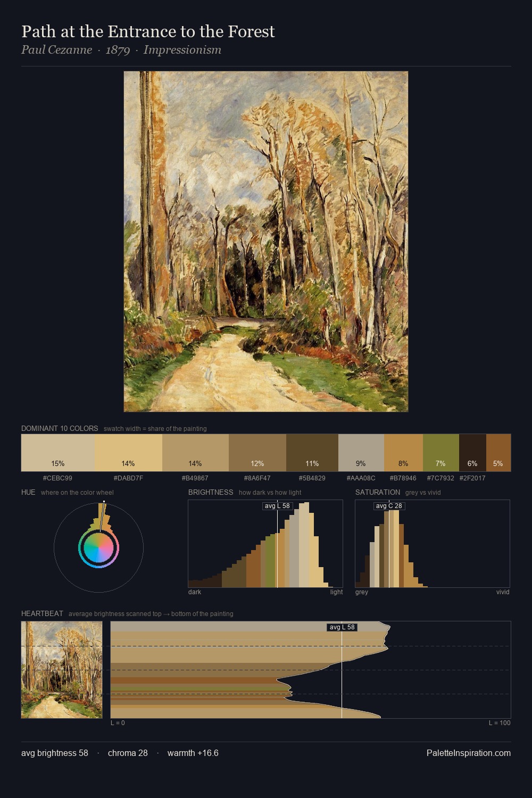
Task: Select the 14% swatch #DABD7F
Action: pyautogui.click(x=129, y=453)
